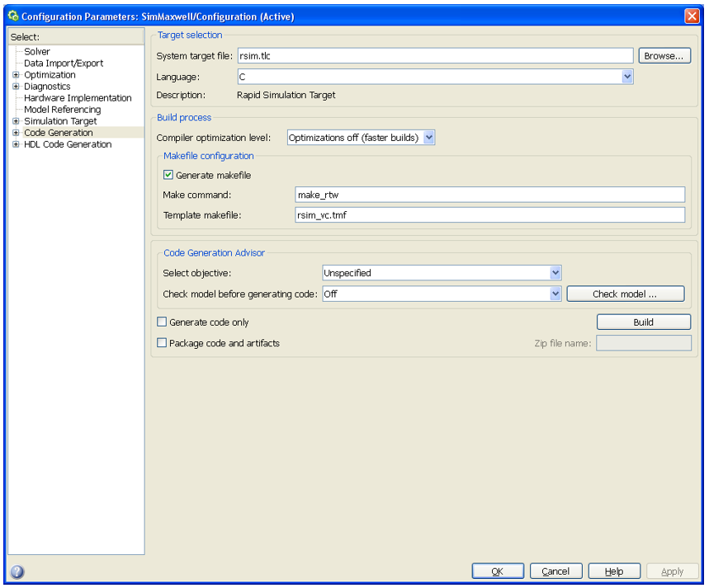Viewport: 709px width, 588px height.
Task: Click the Zip file name field
Action: point(644,343)
